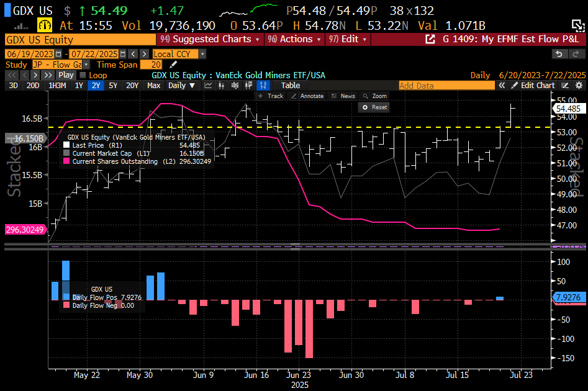
Task: Open the Study JP - Flow dropdown
Action: pyautogui.click(x=86, y=65)
